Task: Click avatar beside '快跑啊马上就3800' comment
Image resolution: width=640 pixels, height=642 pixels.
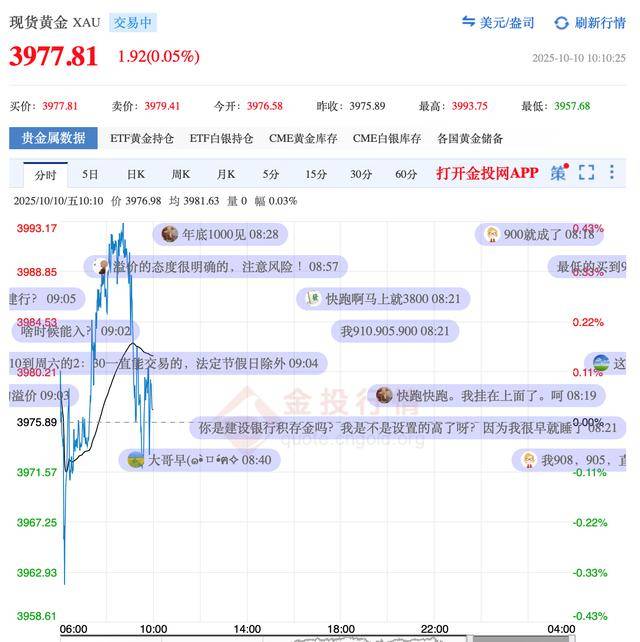Action: [x=313, y=298]
